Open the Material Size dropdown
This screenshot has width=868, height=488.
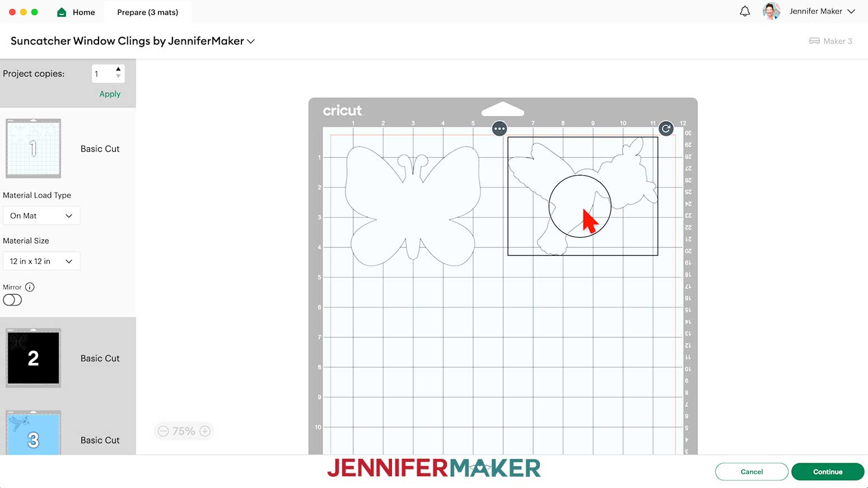click(x=41, y=261)
